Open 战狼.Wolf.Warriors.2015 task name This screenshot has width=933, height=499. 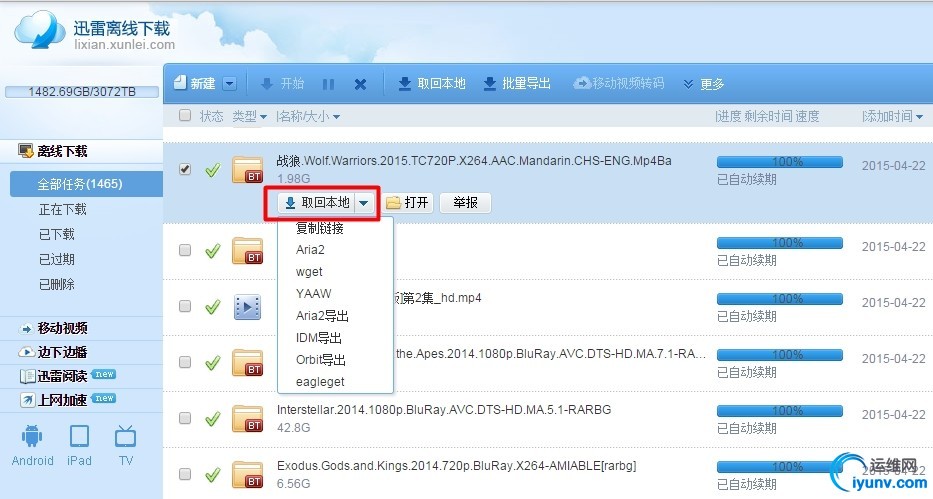click(474, 161)
